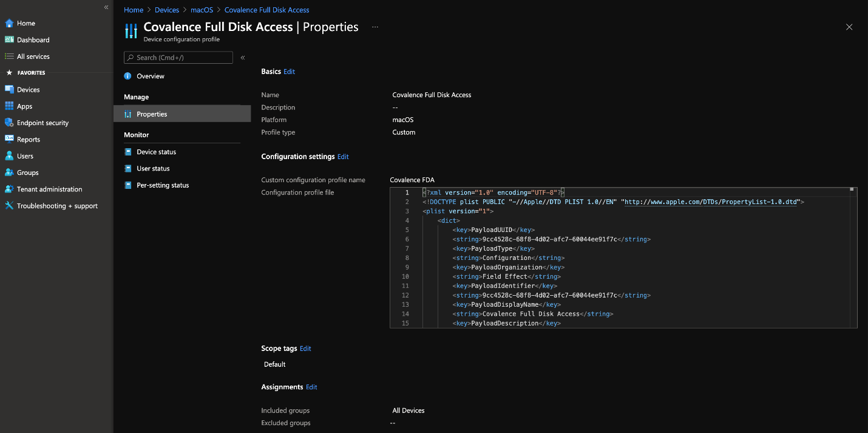Click the PayloadDescription key line
This screenshot has width=868, height=433.
506,323
